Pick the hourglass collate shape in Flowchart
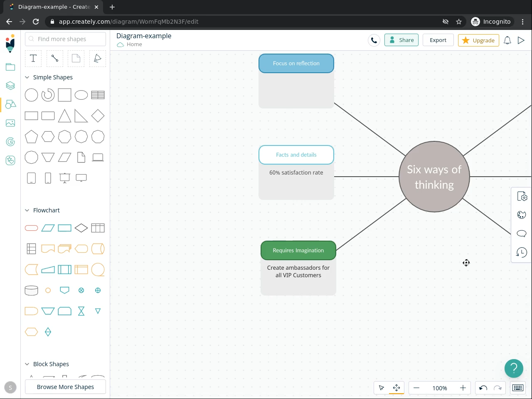Screen dimensions: 532x399 click(81, 311)
